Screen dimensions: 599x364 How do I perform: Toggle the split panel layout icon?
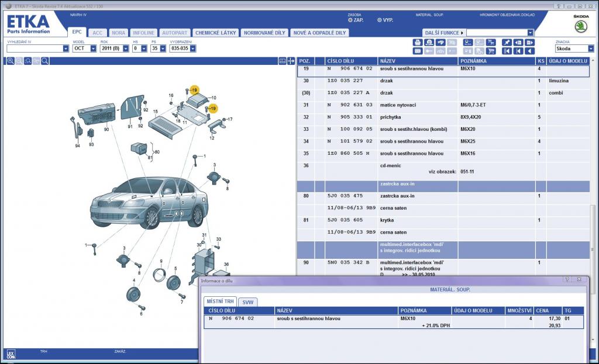pyautogui.click(x=283, y=61)
